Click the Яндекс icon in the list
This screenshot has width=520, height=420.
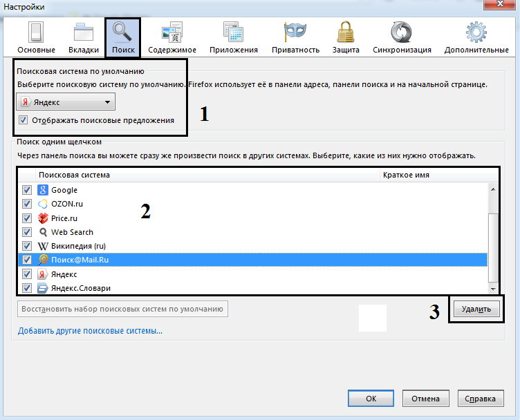[x=41, y=274]
